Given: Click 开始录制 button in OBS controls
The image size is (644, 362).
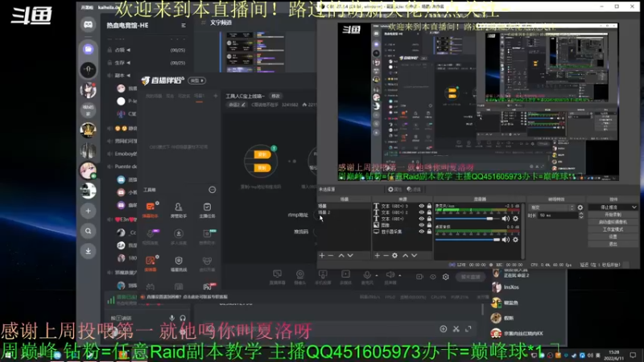Looking at the screenshot, I should point(613,215).
